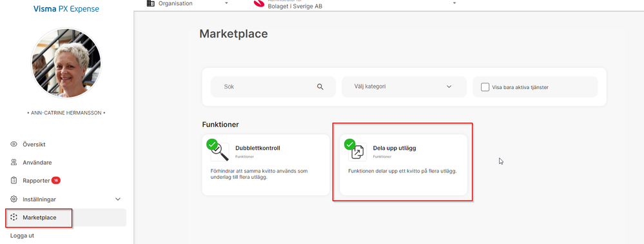Click the Marketplace sidebar icon
Viewport: 644px width, 244px height.
[x=14, y=218]
